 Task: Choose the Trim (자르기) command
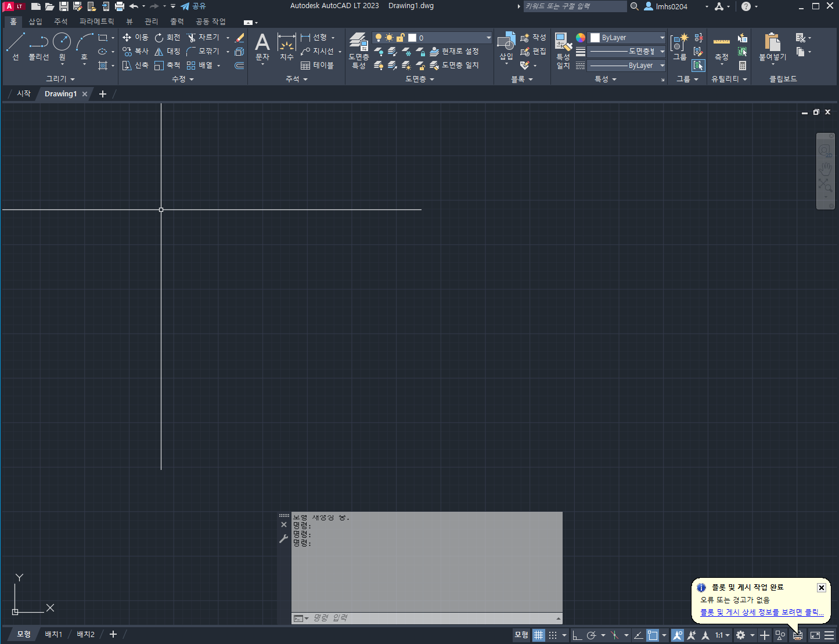[x=203, y=37]
